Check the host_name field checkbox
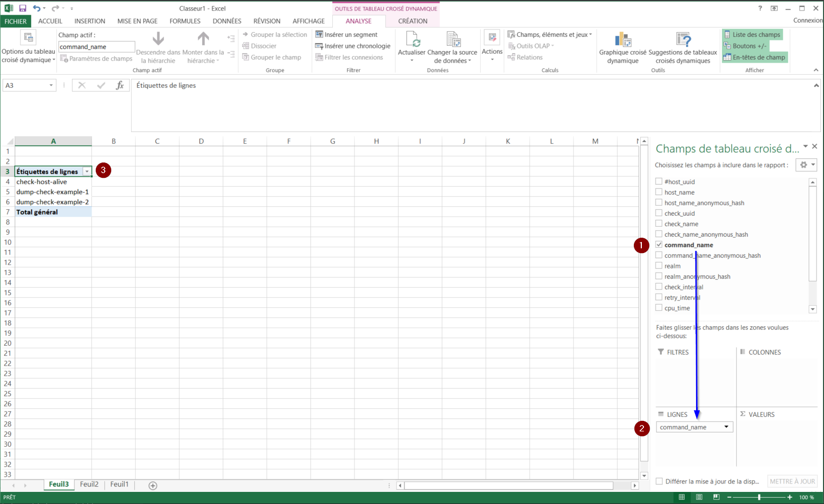This screenshot has width=824, height=504. (x=659, y=192)
